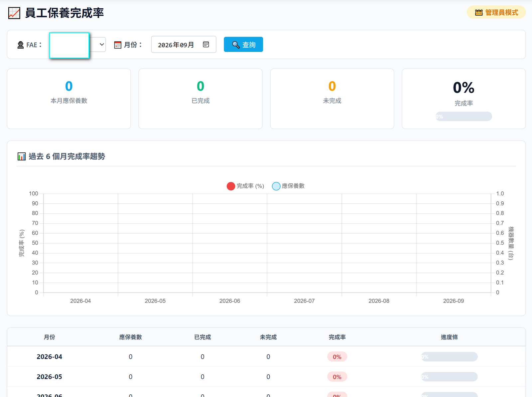Click the 已完成 table column header
This screenshot has width=532, height=397.
coord(202,337)
